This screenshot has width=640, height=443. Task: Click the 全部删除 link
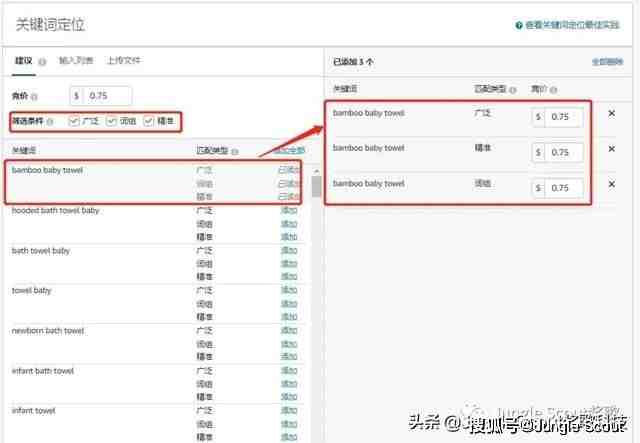pyautogui.click(x=607, y=62)
